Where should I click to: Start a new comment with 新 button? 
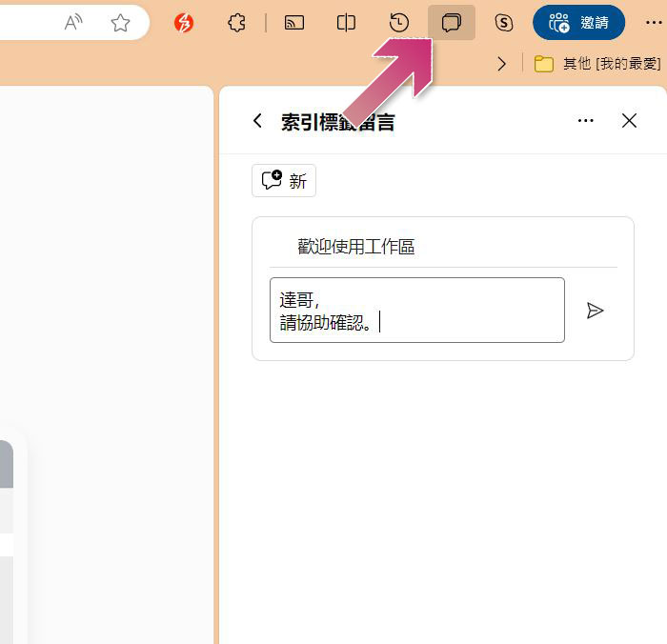(284, 181)
